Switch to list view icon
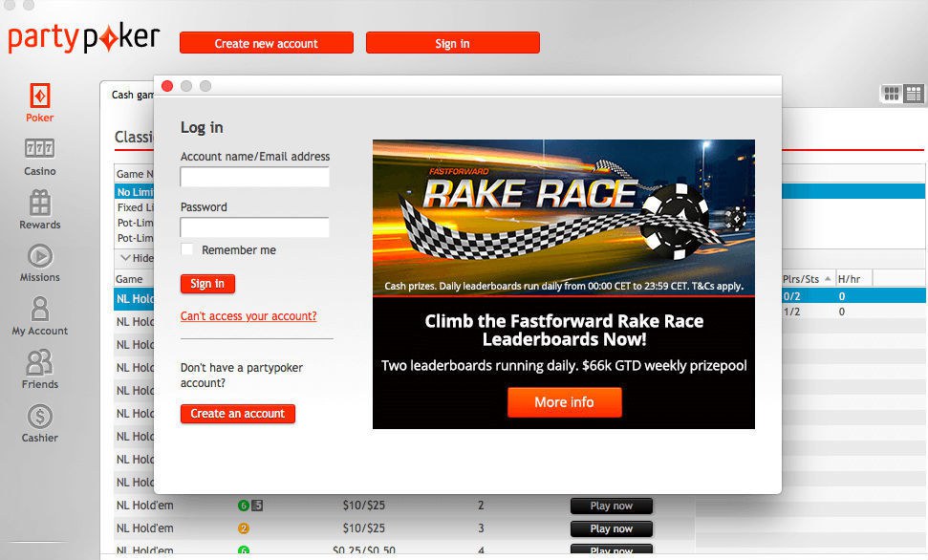The height and width of the screenshot is (560, 928). click(x=913, y=94)
